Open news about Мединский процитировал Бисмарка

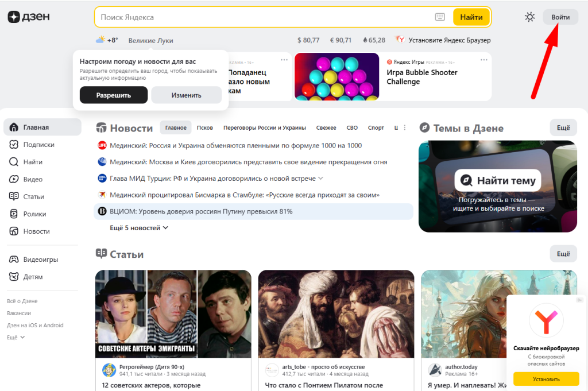pos(245,195)
